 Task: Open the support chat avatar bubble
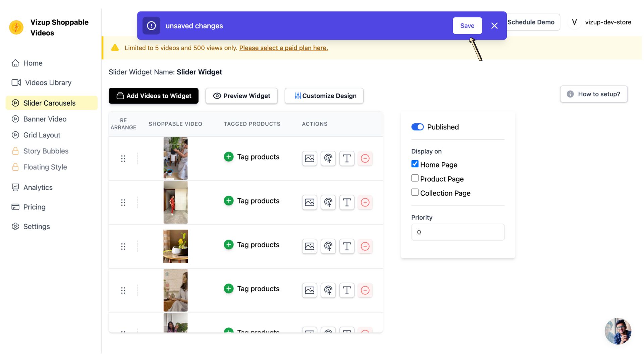tap(618, 331)
